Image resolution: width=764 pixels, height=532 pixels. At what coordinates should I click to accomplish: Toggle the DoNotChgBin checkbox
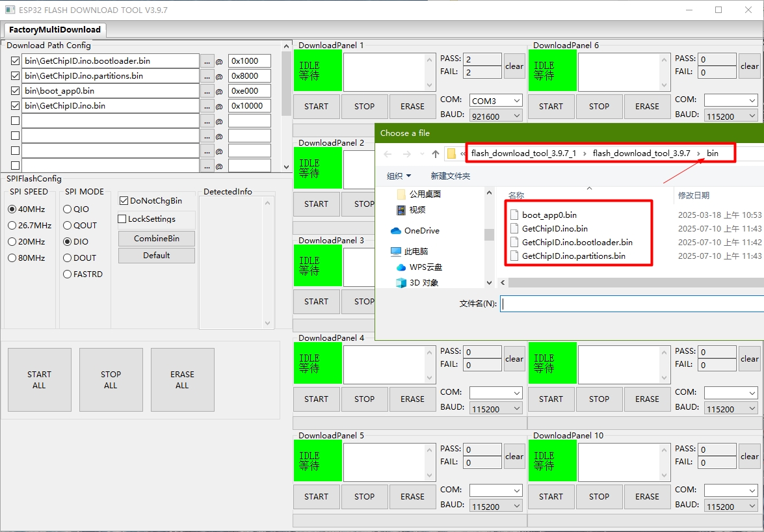[124, 201]
